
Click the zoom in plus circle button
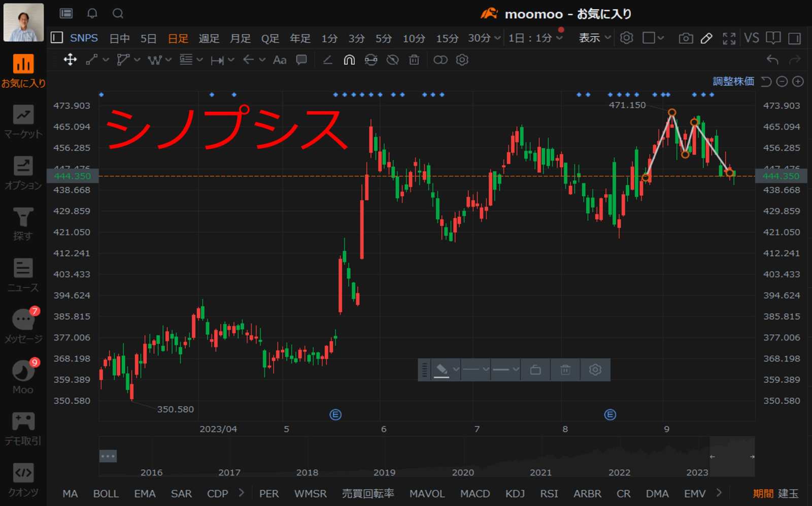point(798,81)
